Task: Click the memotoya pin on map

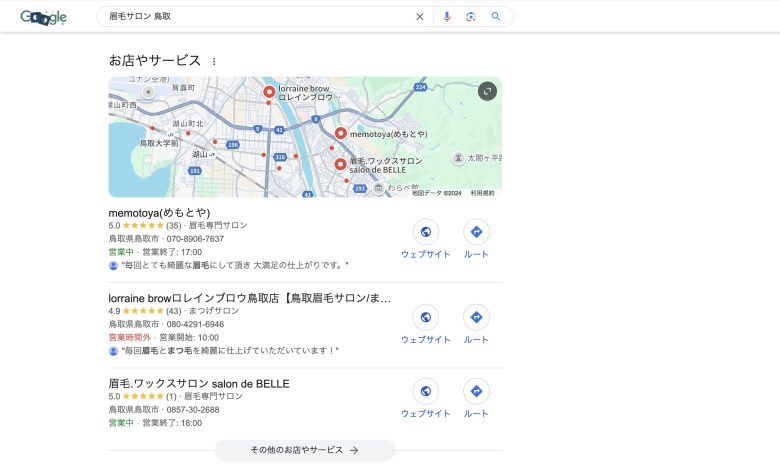Action: (x=341, y=133)
